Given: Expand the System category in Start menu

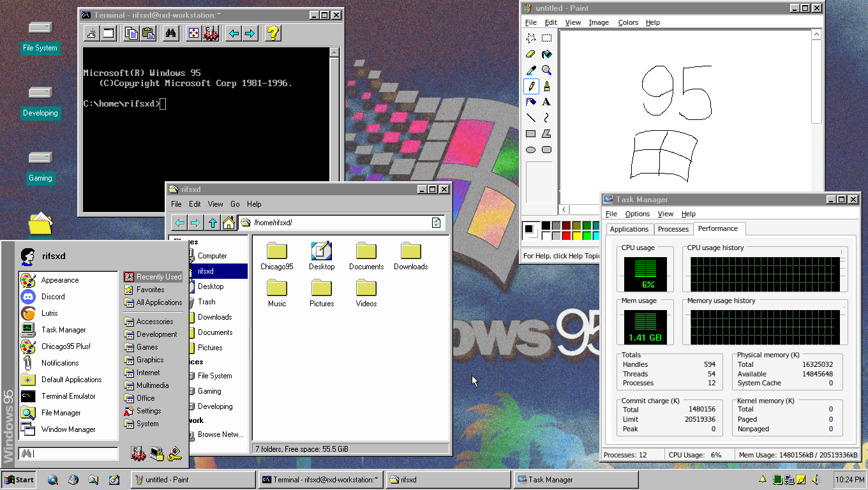Looking at the screenshot, I should click(x=153, y=424).
